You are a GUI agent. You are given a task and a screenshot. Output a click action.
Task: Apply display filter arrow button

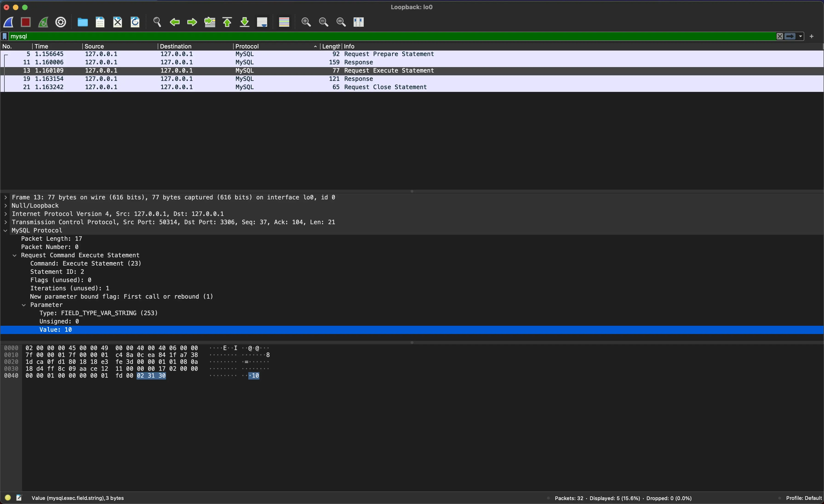coord(790,36)
